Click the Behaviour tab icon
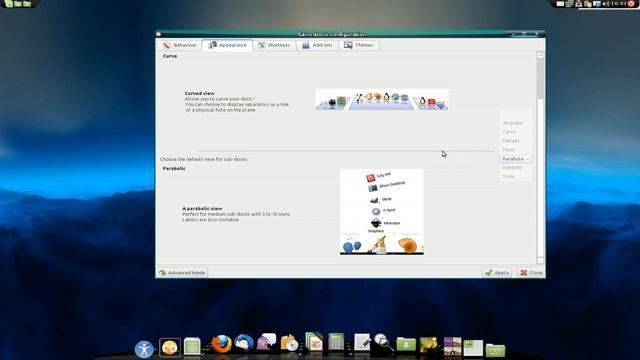Screen dimensions: 640x360 [x=167, y=45]
